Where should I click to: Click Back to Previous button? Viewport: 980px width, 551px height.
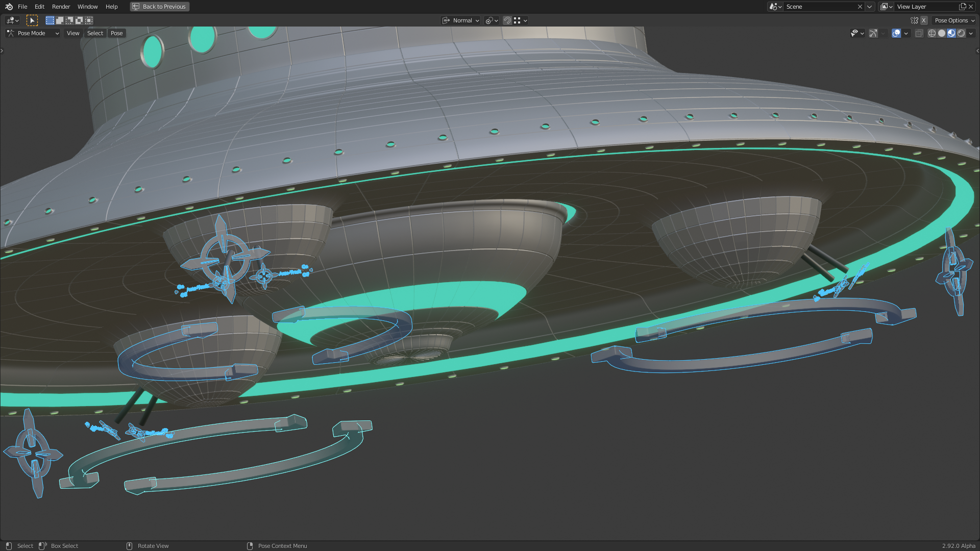(159, 7)
